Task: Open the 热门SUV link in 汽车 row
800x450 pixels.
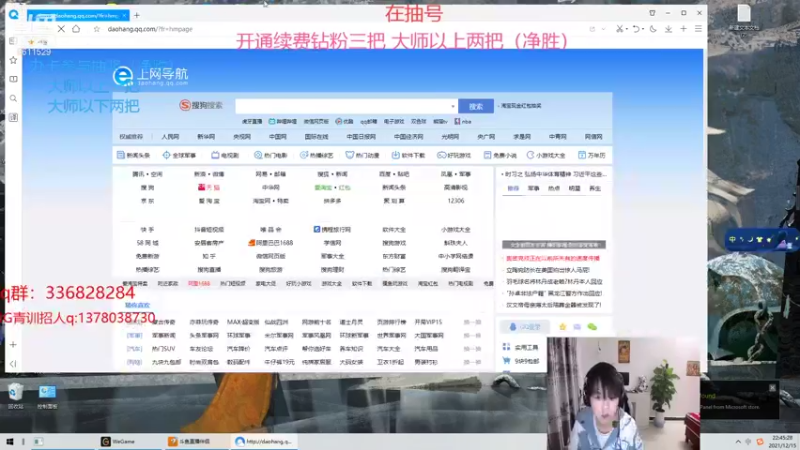Action: click(163, 349)
